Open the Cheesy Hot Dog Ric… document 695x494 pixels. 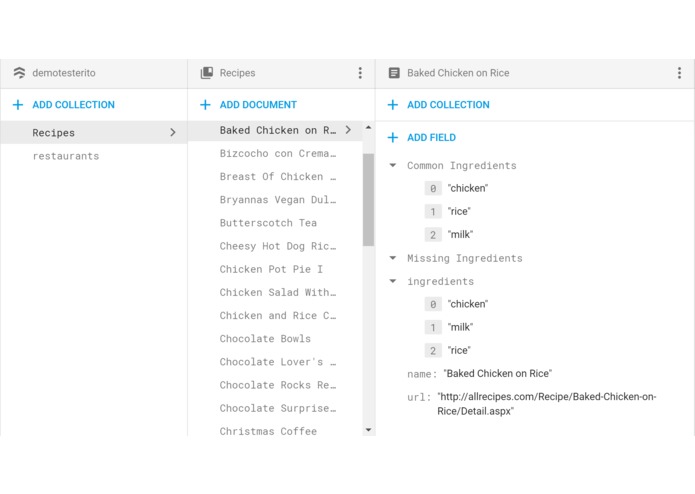coord(278,246)
